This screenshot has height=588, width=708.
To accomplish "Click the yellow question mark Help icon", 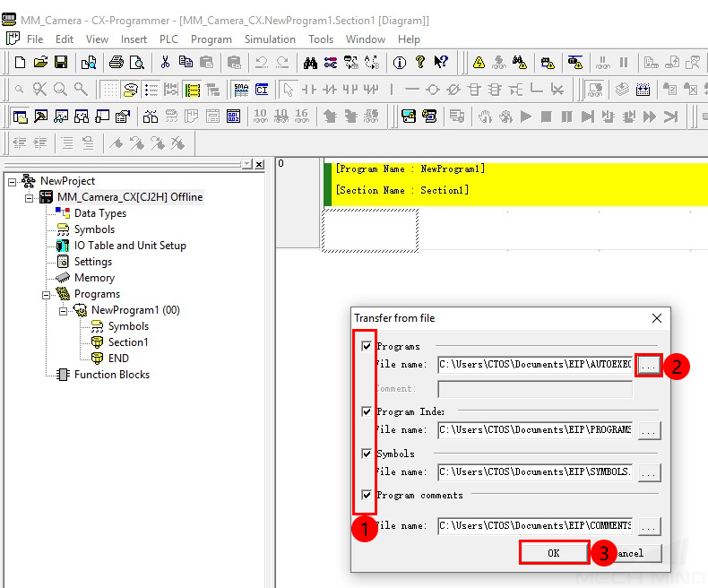I will pyautogui.click(x=420, y=63).
